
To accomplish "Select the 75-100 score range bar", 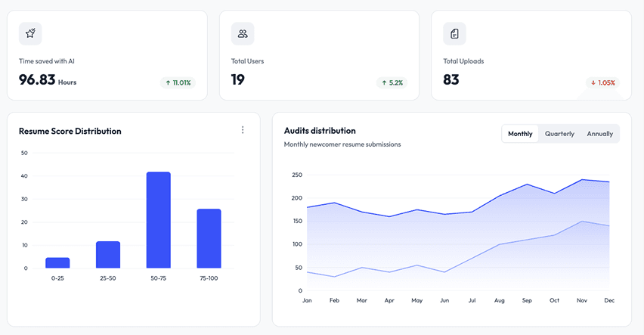I will 209,238.
